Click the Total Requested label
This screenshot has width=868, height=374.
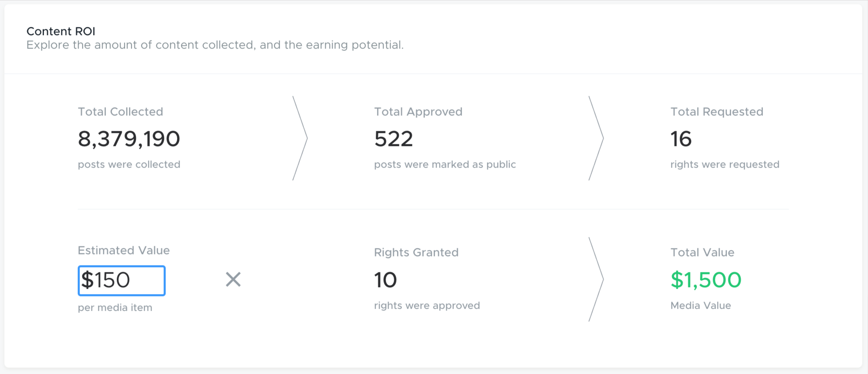tap(717, 112)
